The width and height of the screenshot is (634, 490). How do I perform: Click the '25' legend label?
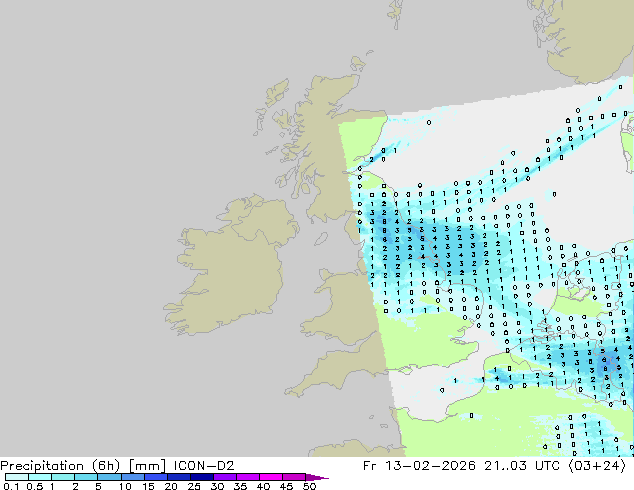[194, 486]
